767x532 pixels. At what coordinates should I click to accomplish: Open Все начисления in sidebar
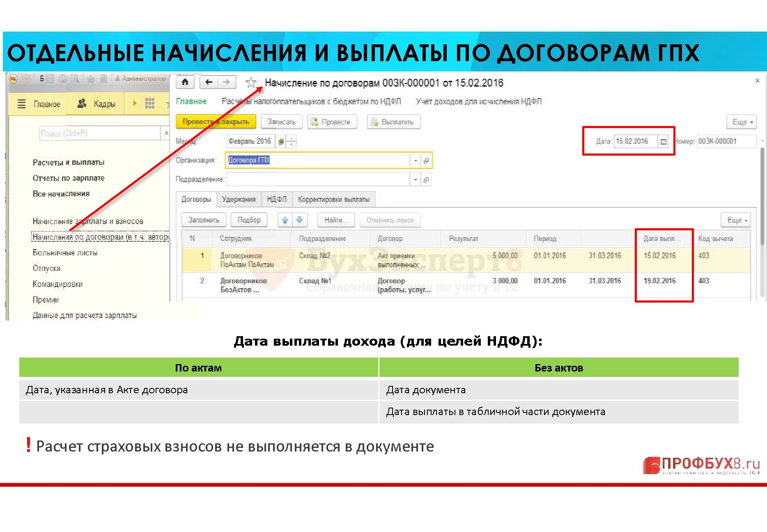(x=61, y=194)
